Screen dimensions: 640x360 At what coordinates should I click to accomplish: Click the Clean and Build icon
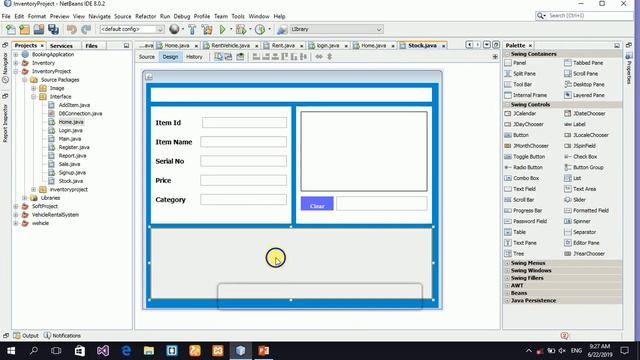pyautogui.click(x=207, y=29)
